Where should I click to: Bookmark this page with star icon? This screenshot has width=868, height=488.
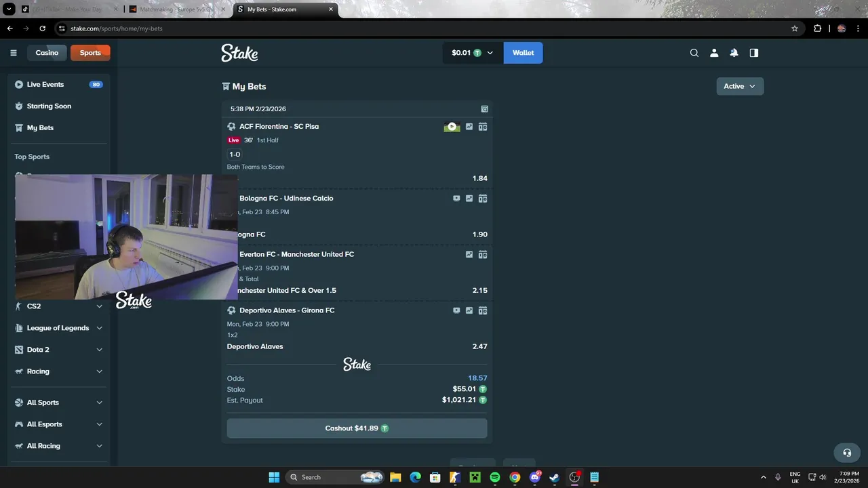(795, 28)
